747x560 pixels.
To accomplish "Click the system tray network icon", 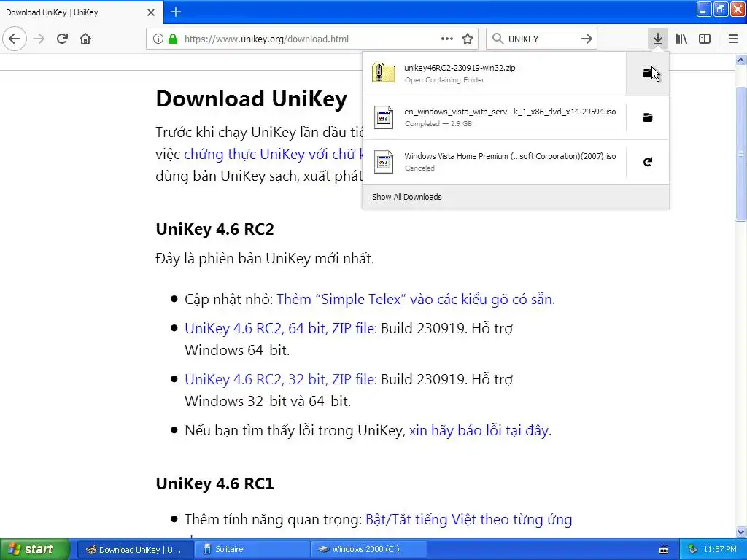I will (692, 550).
